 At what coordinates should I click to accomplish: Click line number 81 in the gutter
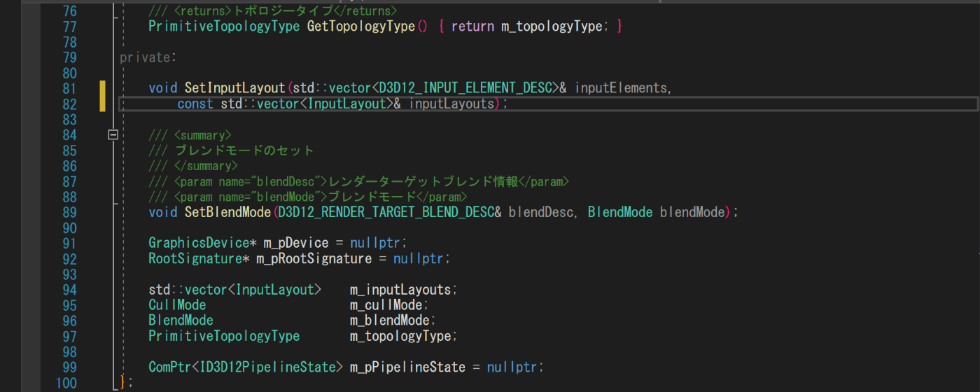click(69, 88)
